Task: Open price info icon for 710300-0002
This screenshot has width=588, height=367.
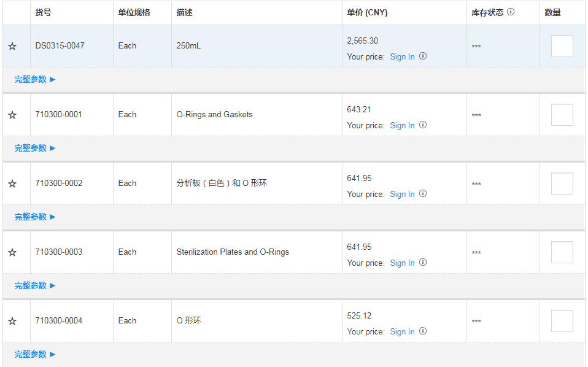Action: coord(423,193)
